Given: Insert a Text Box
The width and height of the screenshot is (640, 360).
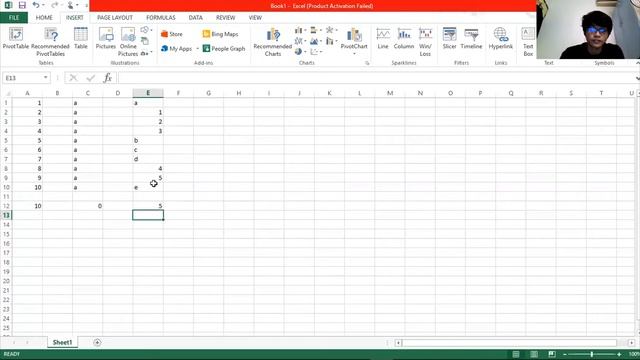Looking at the screenshot, I should pyautogui.click(x=528, y=42).
